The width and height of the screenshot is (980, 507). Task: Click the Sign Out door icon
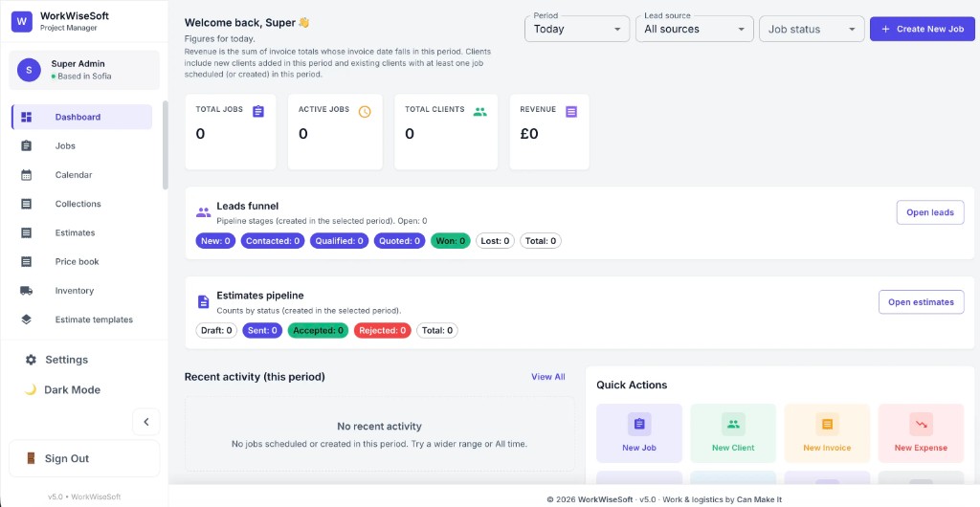[31, 458]
